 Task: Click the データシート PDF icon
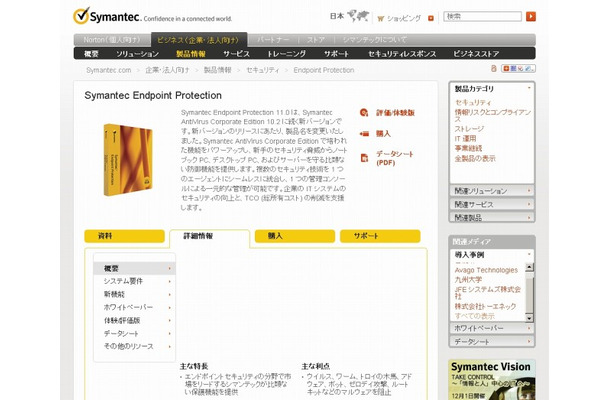click(364, 158)
